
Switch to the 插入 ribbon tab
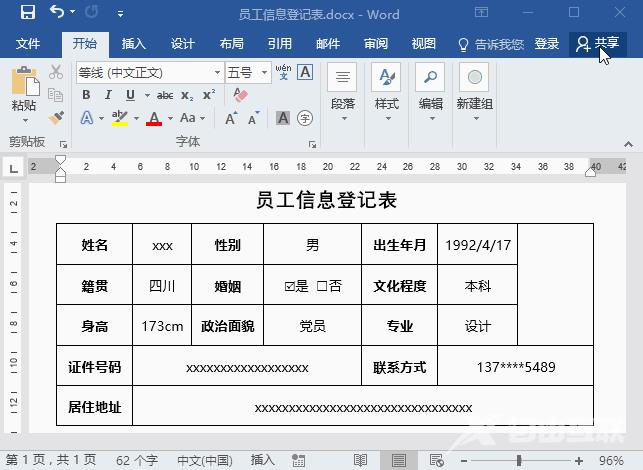134,44
